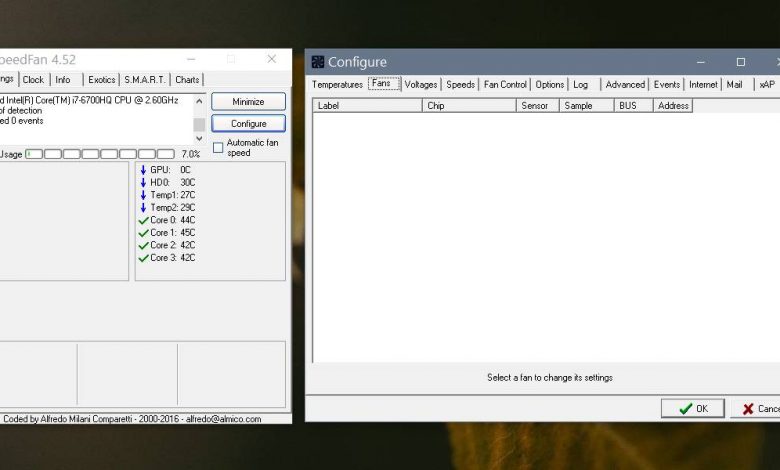The image size is (780, 470).
Task: Click the blue arrow beside Temp2 reading
Action: pos(143,207)
